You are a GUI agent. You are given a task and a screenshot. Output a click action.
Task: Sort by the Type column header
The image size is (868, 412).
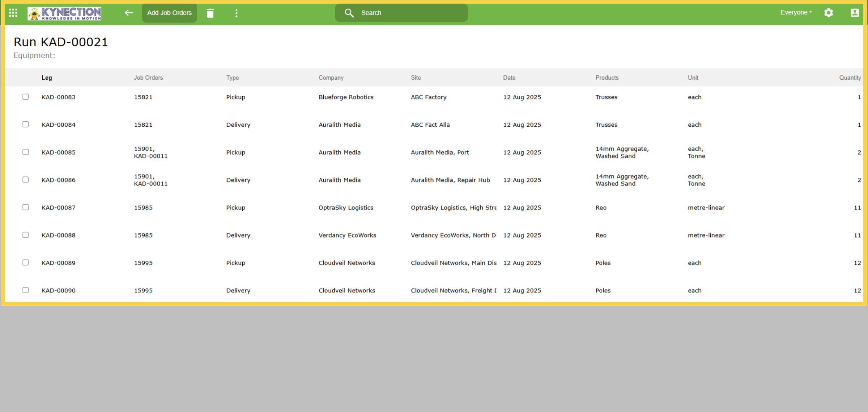[233, 77]
